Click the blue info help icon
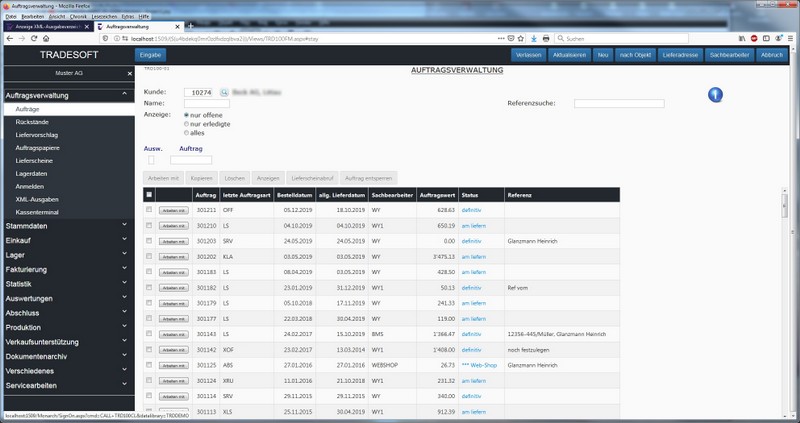The width and height of the screenshot is (800, 423). 715,95
